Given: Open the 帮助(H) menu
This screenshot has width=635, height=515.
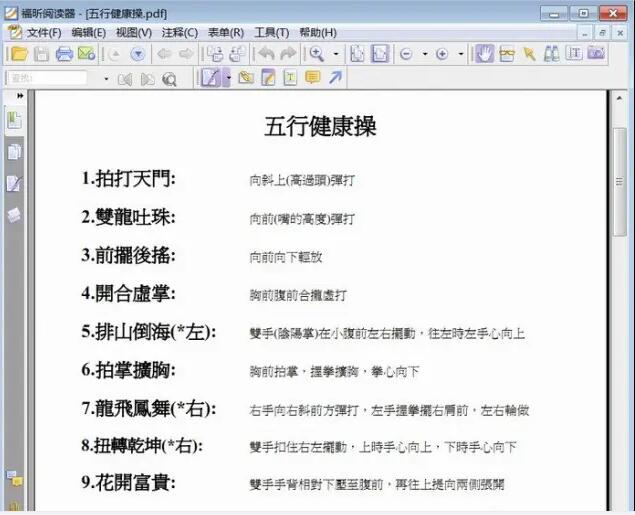Looking at the screenshot, I should click(x=318, y=33).
